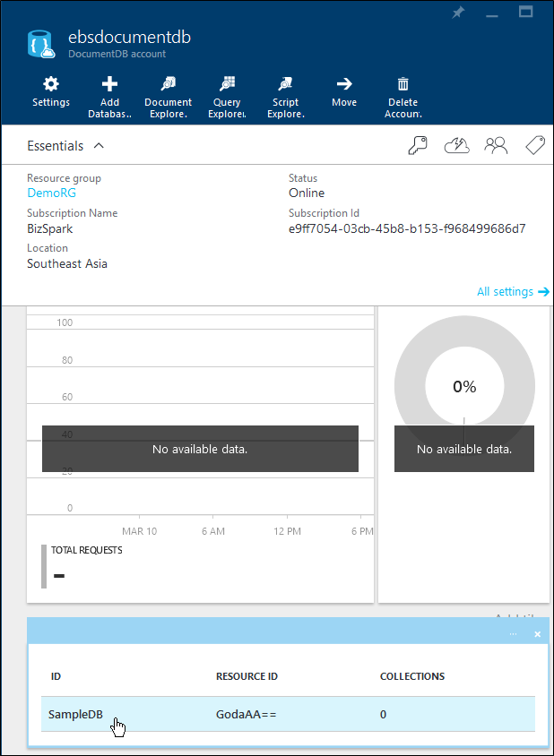Collapse the Essentials section chevron
Image resolution: width=554 pixels, height=756 pixels.
[x=99, y=146]
